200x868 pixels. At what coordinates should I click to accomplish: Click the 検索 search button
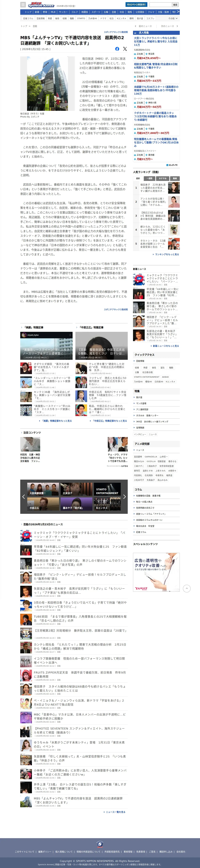pos(175,5)
